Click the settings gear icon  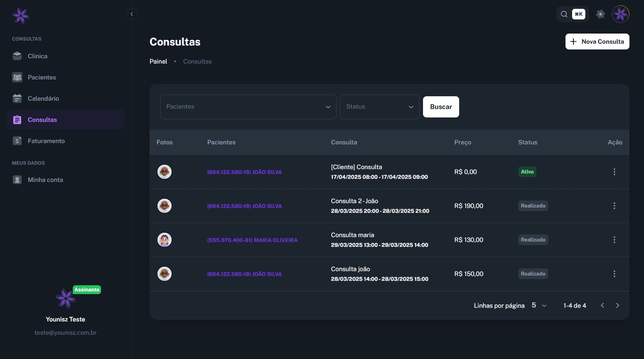tap(600, 14)
